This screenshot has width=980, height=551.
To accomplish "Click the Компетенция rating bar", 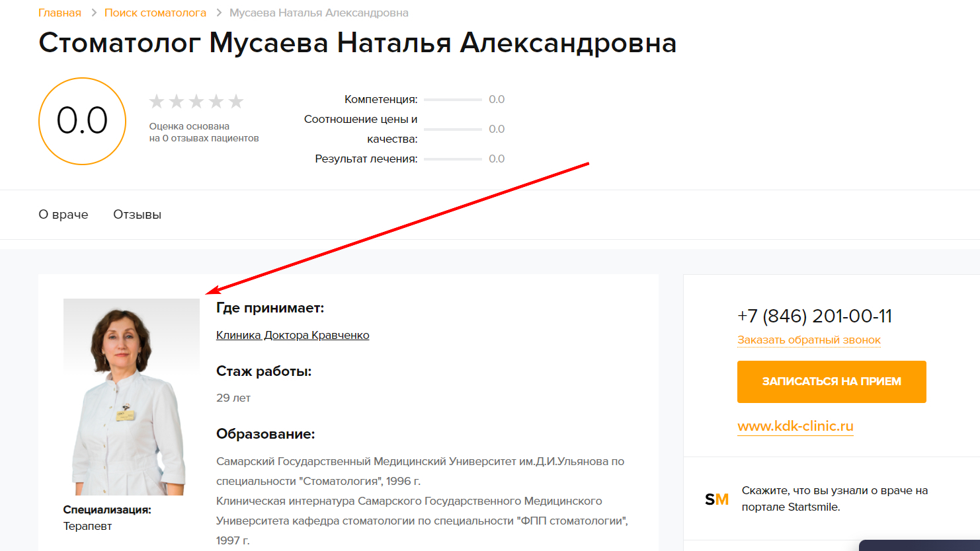I will tap(453, 100).
